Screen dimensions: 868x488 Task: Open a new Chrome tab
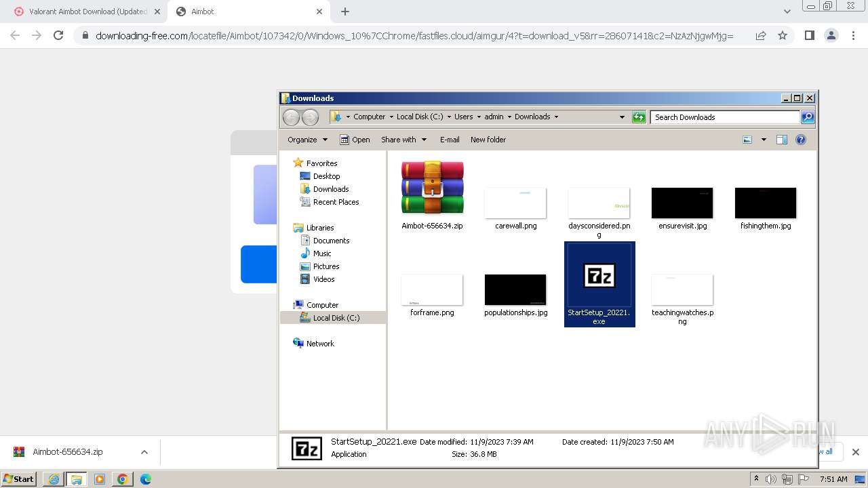point(345,12)
